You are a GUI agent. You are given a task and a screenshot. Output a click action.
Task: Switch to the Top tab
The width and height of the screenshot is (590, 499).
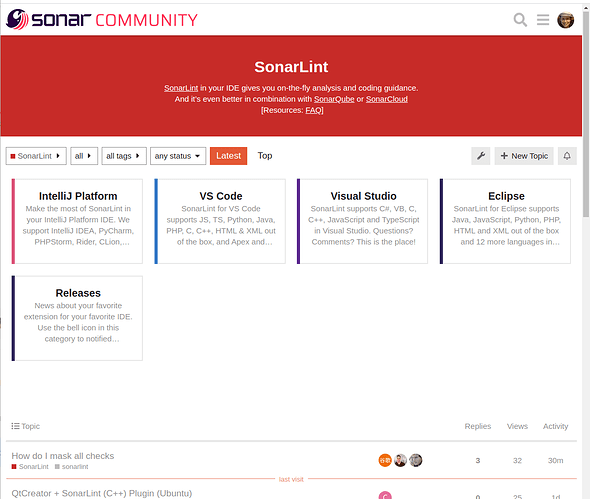coord(265,156)
